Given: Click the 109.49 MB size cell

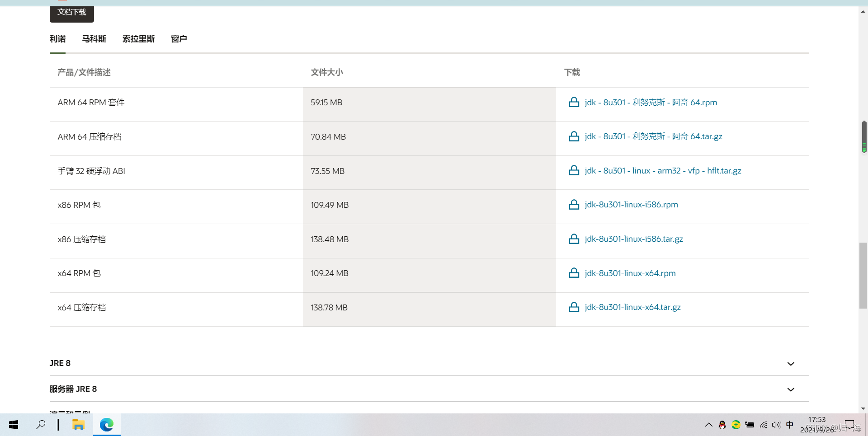Looking at the screenshot, I should (x=429, y=207).
